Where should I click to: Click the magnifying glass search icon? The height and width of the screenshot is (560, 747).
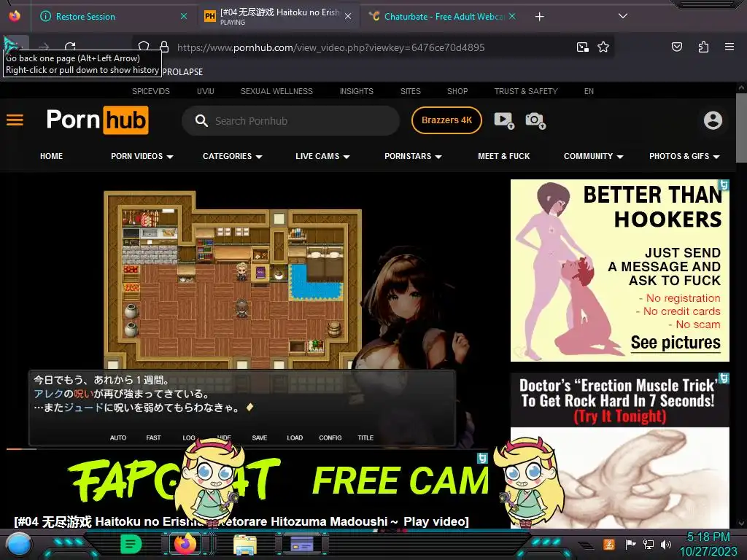point(201,120)
